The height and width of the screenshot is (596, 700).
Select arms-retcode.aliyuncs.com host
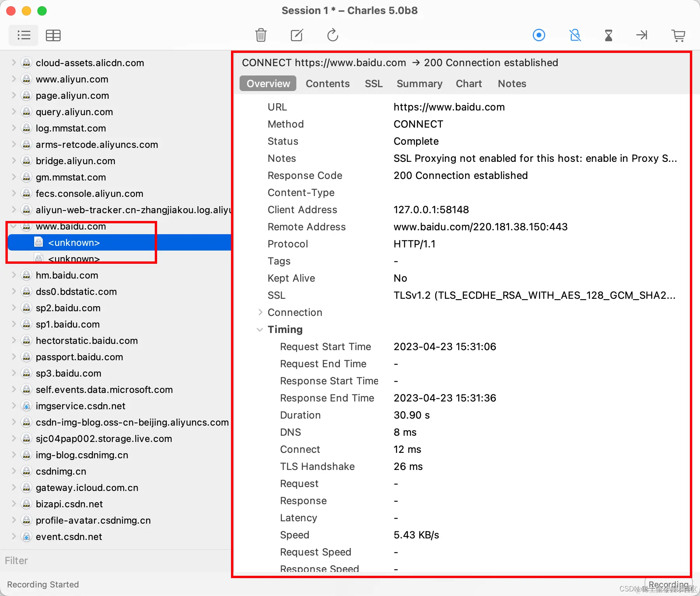pos(97,144)
